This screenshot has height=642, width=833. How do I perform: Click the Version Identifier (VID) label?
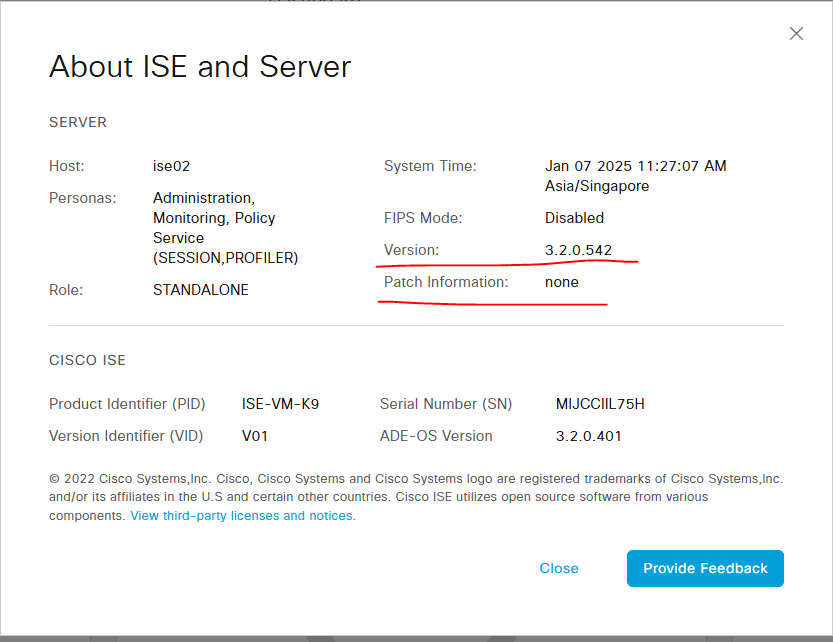pos(126,436)
